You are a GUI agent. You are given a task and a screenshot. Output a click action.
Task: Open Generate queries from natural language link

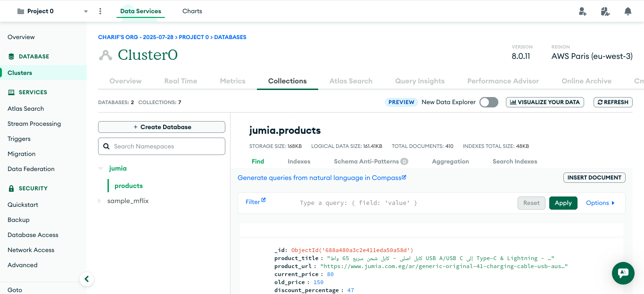(322, 178)
